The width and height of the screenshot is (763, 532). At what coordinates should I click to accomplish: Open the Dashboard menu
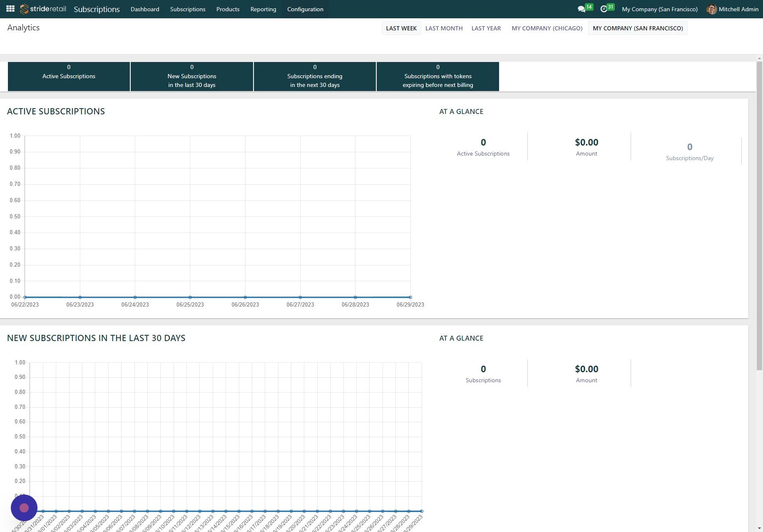(x=145, y=9)
